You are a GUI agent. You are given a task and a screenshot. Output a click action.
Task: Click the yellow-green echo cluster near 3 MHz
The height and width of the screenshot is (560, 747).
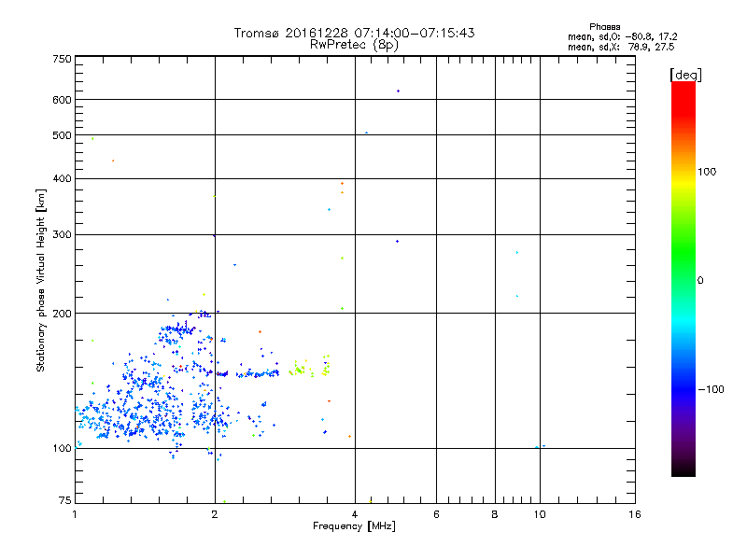[299, 370]
